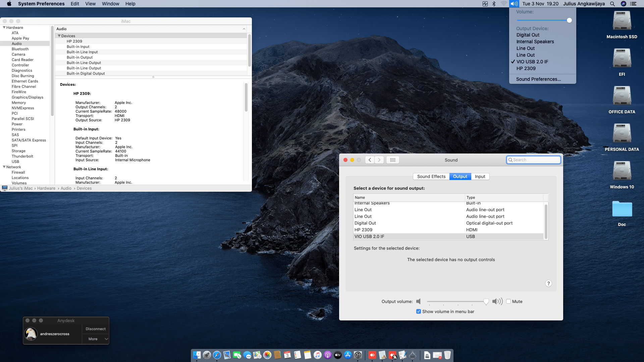Click System Preferences gear in the Dock

tap(358, 355)
